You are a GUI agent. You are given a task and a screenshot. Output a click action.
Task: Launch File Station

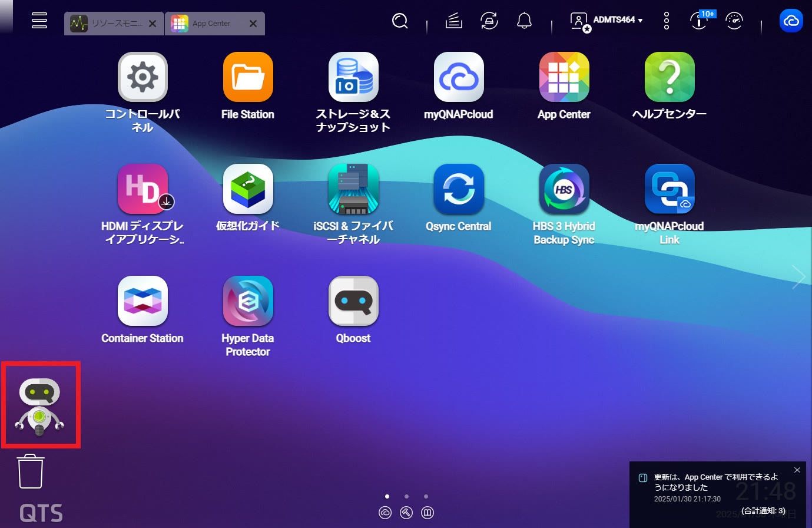tap(248, 77)
